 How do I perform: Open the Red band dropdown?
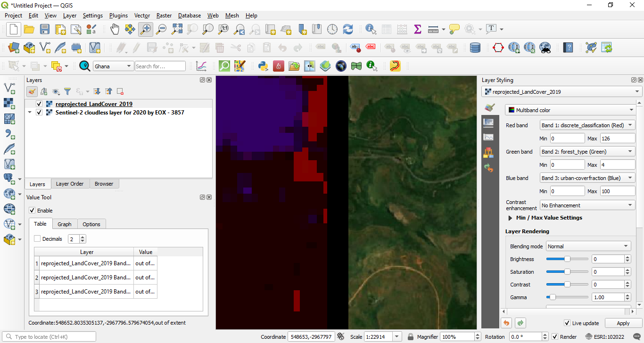click(587, 125)
